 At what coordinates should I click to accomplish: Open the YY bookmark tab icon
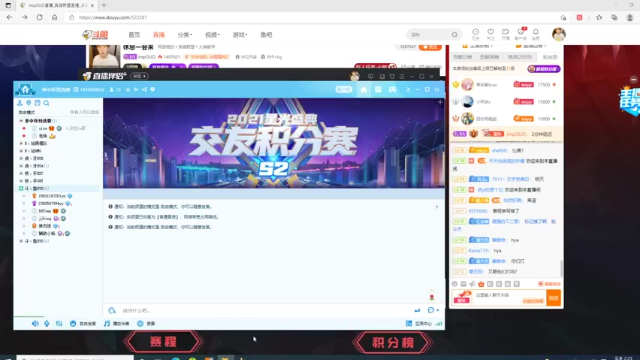378,89
